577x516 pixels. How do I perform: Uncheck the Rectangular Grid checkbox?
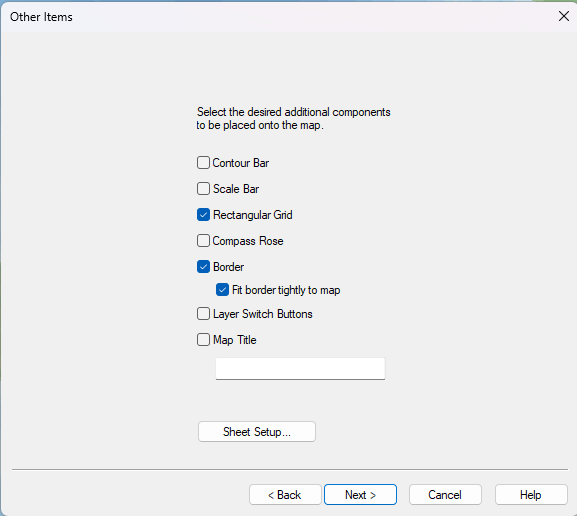coord(203,215)
